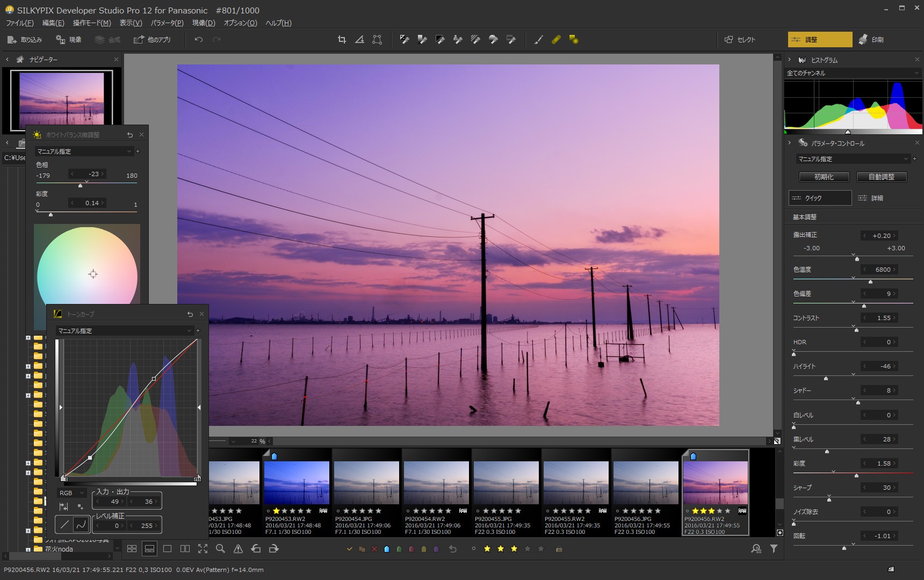Select the linear curve mode button

coord(64,525)
